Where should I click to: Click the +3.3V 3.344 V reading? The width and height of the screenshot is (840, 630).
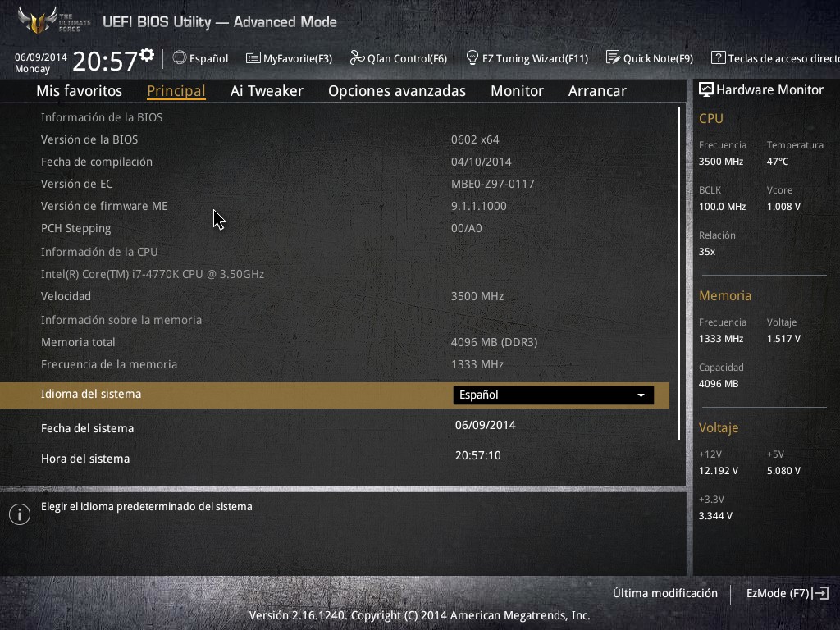(x=715, y=515)
